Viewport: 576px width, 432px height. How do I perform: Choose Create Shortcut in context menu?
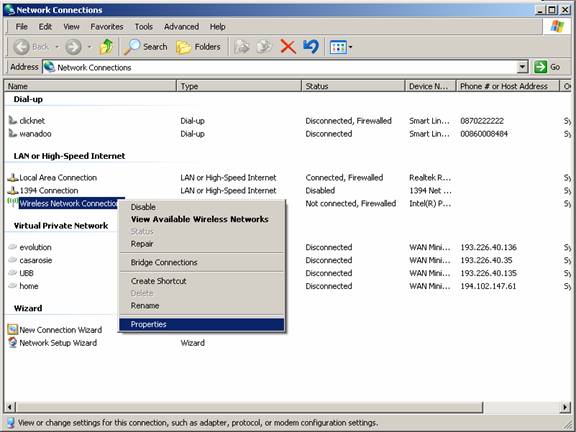(202, 281)
